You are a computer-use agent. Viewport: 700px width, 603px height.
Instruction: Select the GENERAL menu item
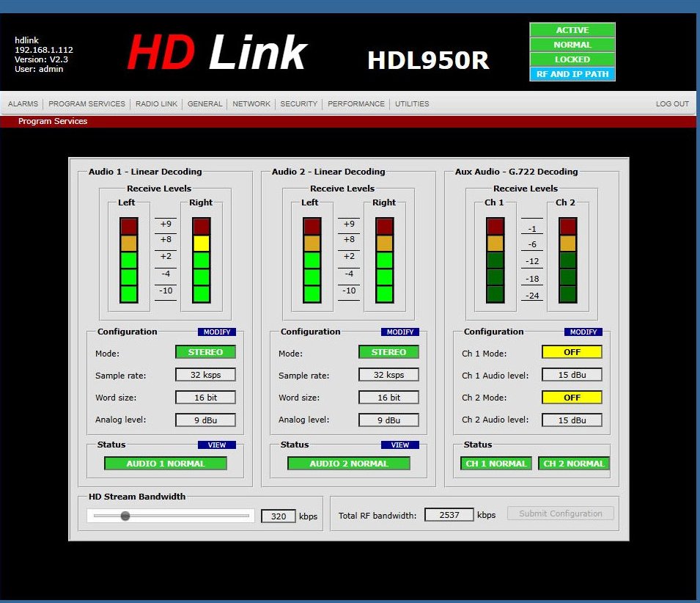[x=205, y=103]
